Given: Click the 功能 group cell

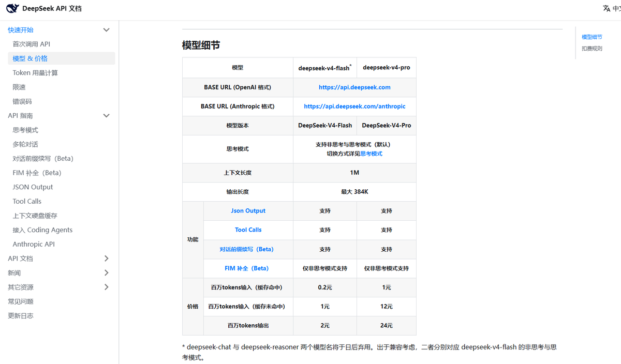Looking at the screenshot, I should click(x=193, y=240).
